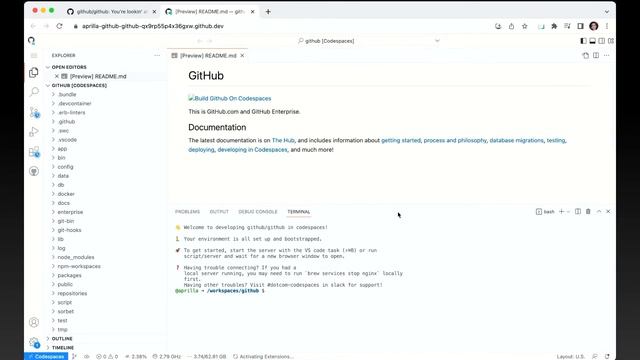Open Explorer more actions ellipsis

point(157,55)
